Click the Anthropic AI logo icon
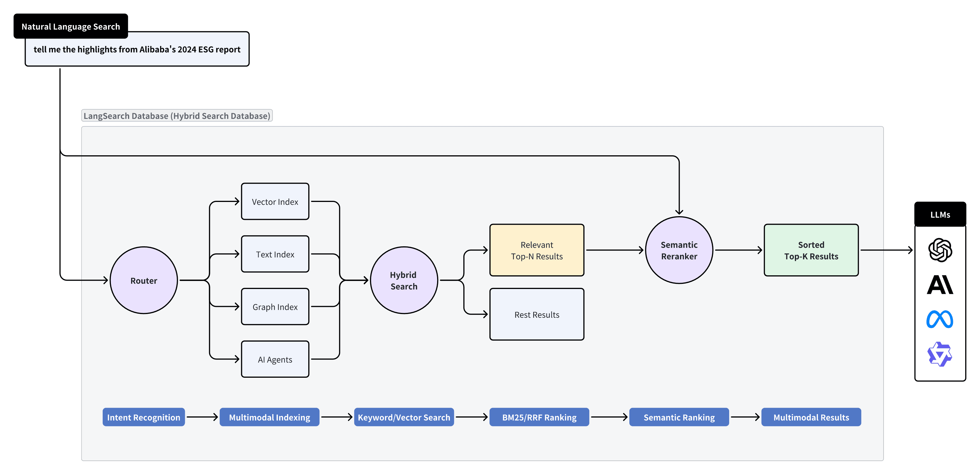Screen dimensions: 980x475 (x=940, y=285)
